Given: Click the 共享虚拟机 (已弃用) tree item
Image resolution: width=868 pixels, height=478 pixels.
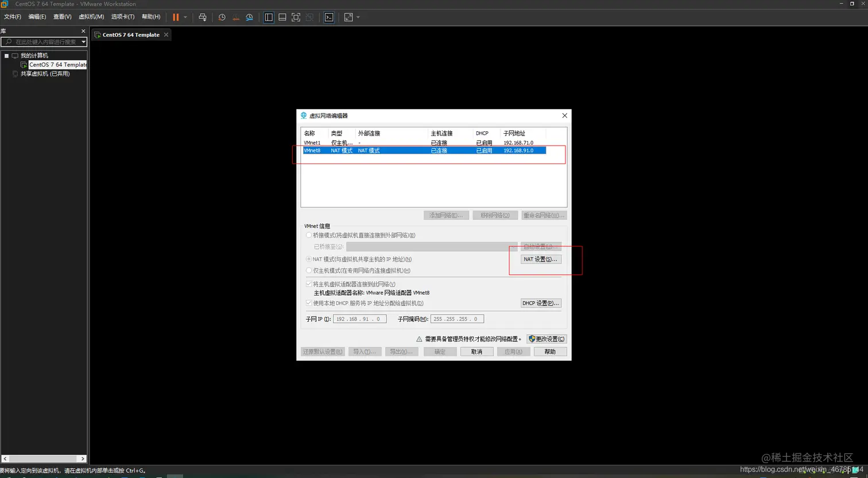Looking at the screenshot, I should (45, 73).
